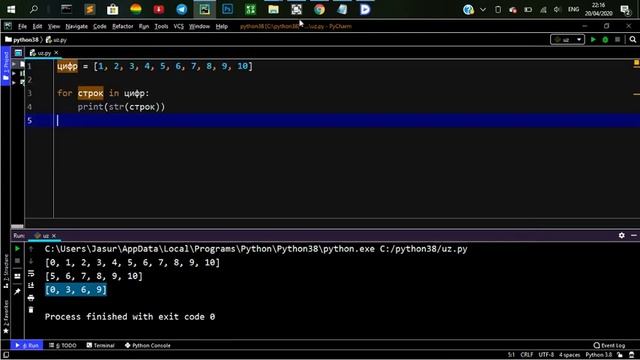Viewport: 640px width, 360px height.
Task: Open Telegram from the taskbar
Action: [182, 9]
